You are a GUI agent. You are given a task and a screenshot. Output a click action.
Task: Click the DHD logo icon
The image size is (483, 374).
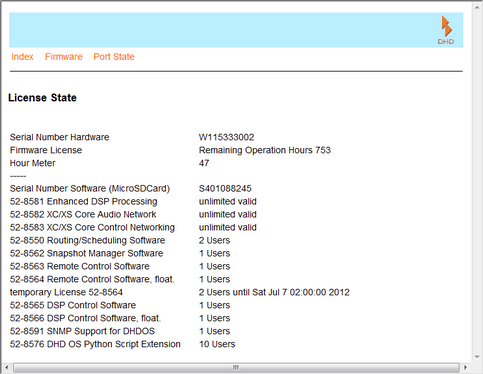(x=446, y=30)
